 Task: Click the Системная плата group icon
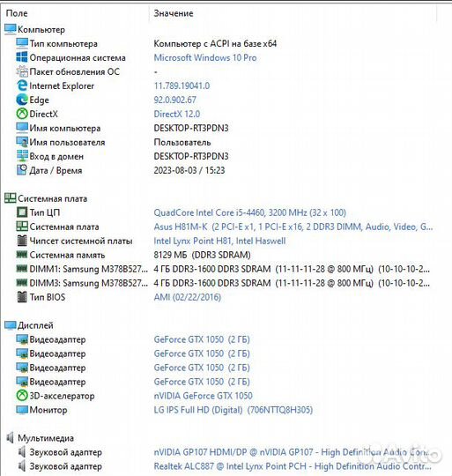click(x=11, y=198)
